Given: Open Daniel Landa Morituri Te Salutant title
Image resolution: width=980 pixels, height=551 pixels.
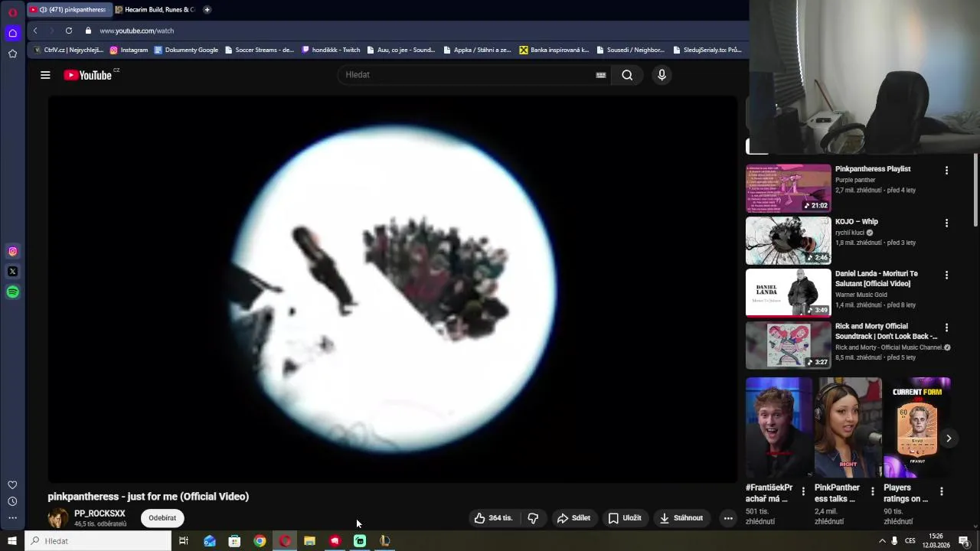Looking at the screenshot, I should point(876,279).
